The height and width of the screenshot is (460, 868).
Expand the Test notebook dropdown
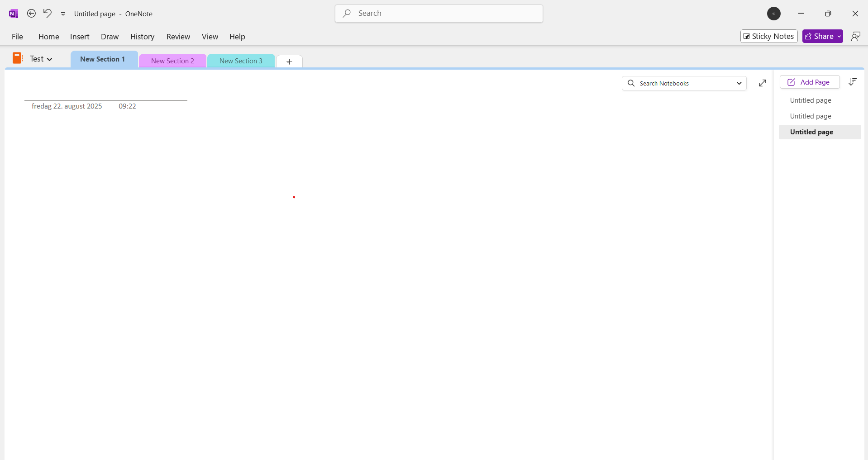(41, 59)
